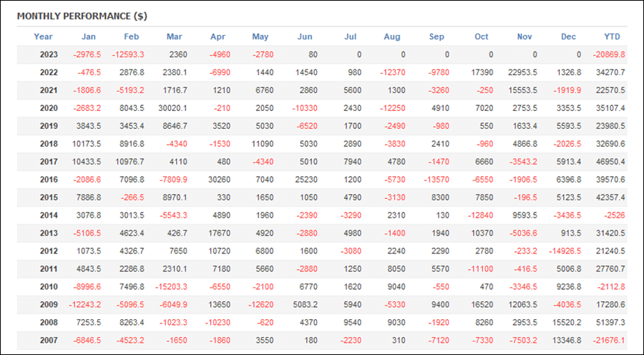Click the 2014 October value -12840
Screen dimensions: 644x355
coord(480,215)
